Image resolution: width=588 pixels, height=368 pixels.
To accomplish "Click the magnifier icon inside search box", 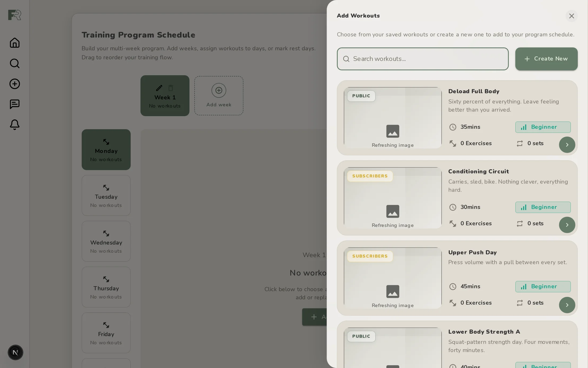I will 346,59.
